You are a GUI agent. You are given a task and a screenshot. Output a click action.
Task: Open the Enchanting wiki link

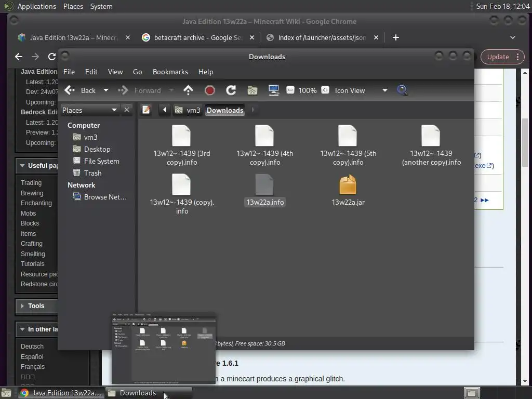pos(36,203)
